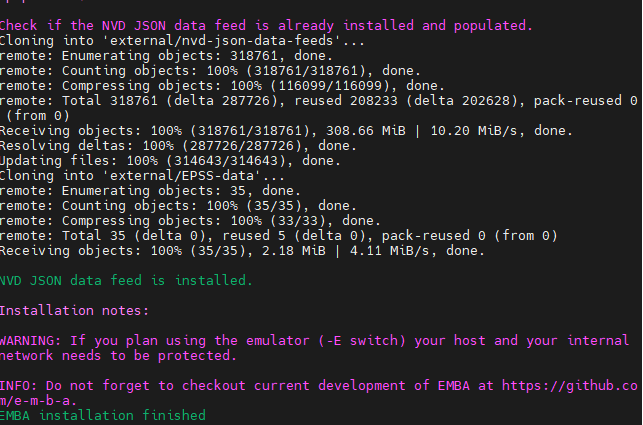643x425 pixels.
Task: Click the 'm/e-m-b-a.' wrapped URL ending
Action: pos(38,401)
